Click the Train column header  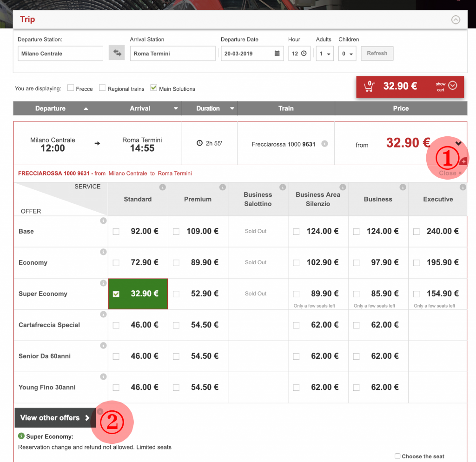[286, 108]
